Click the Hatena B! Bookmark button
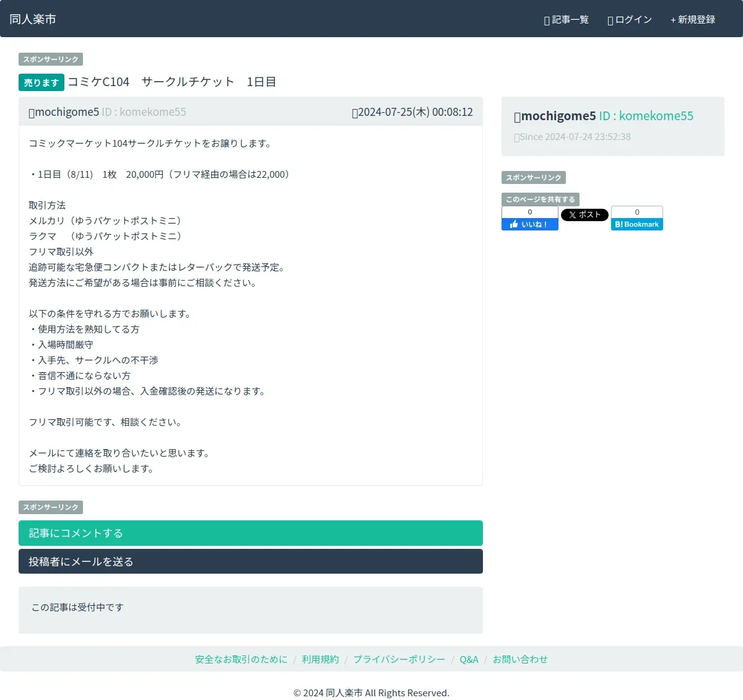This screenshot has width=743, height=700. click(x=637, y=224)
